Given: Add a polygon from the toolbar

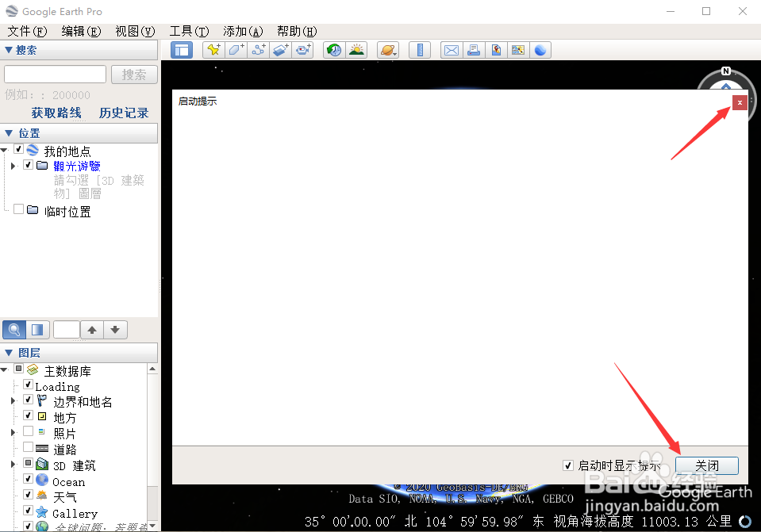Looking at the screenshot, I should (236, 50).
